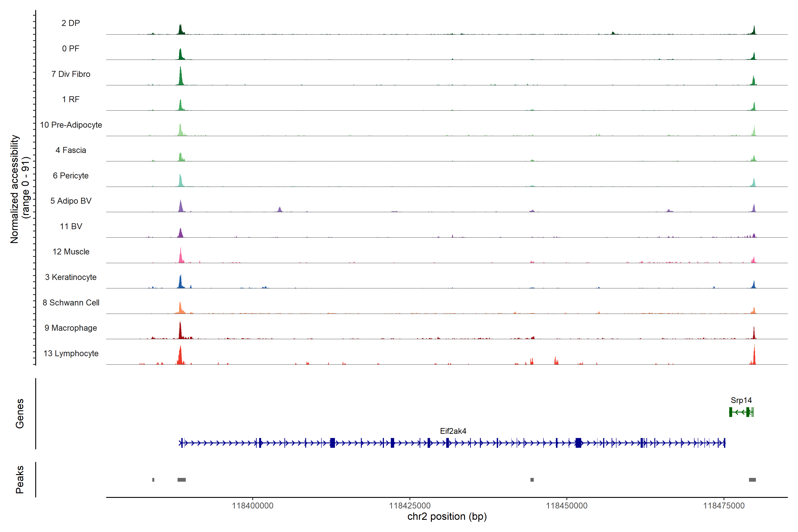The image size is (798, 532).
Task: Click the Peaks panel label
Action: point(20,479)
